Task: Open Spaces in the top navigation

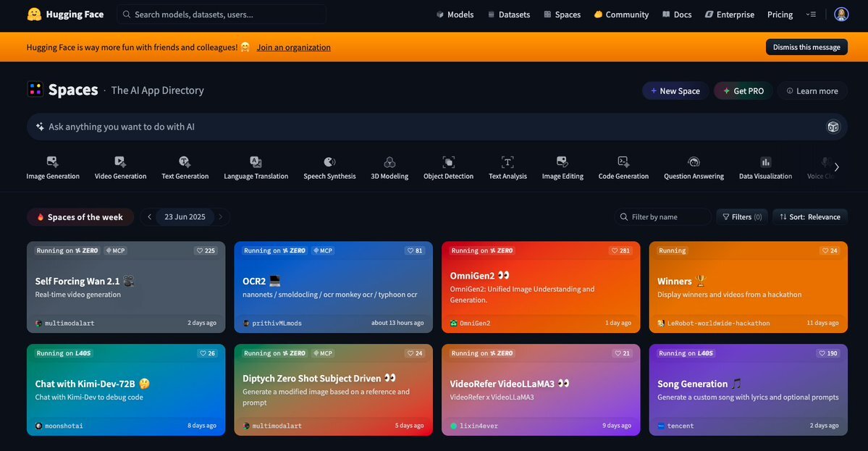Action: (562, 14)
